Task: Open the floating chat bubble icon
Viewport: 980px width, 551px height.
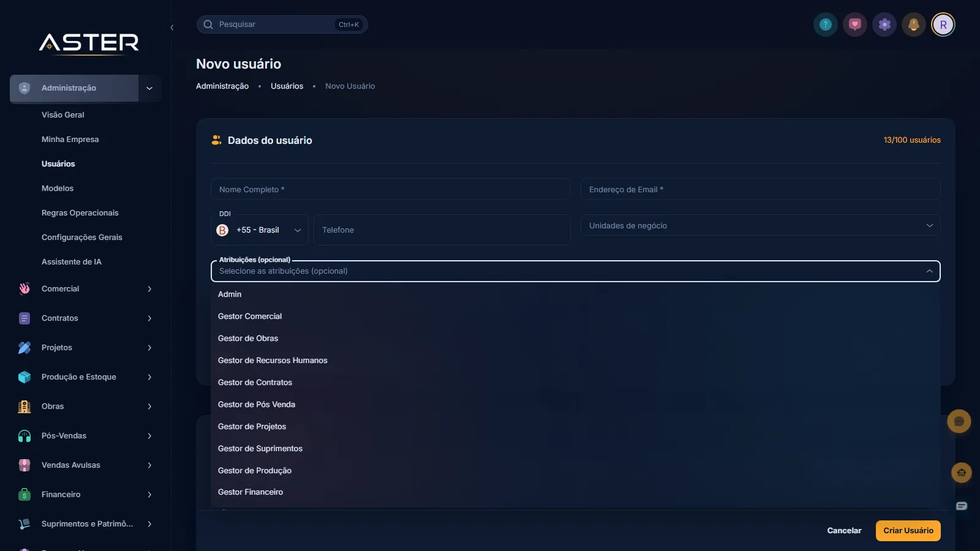Action: click(959, 421)
